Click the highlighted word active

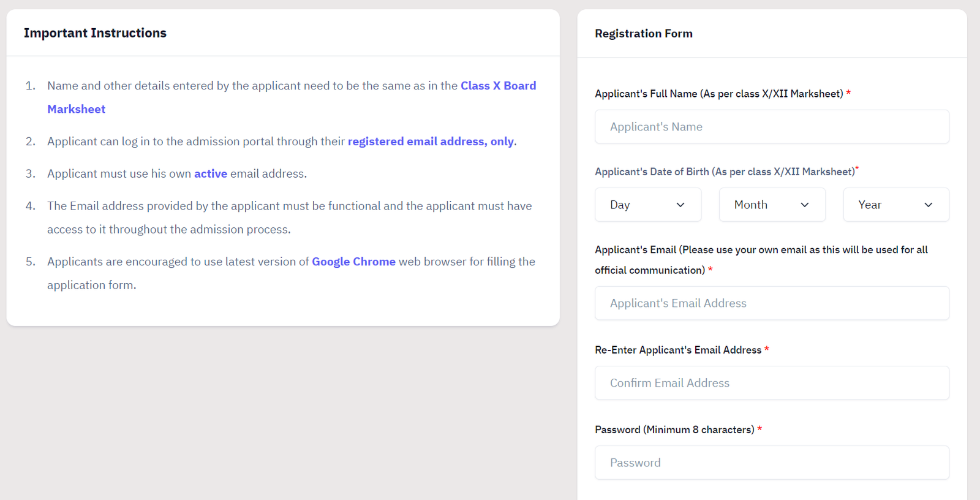pos(211,174)
